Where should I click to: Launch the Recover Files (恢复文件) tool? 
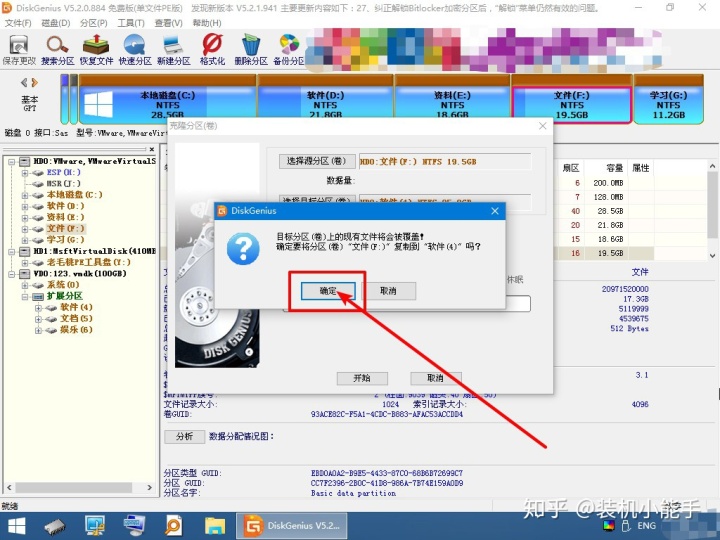(96, 50)
